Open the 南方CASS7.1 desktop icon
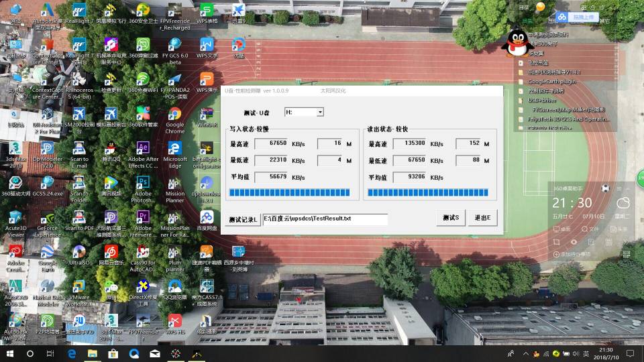Image resolution: width=644 pixels, height=362 pixels. coord(207,293)
